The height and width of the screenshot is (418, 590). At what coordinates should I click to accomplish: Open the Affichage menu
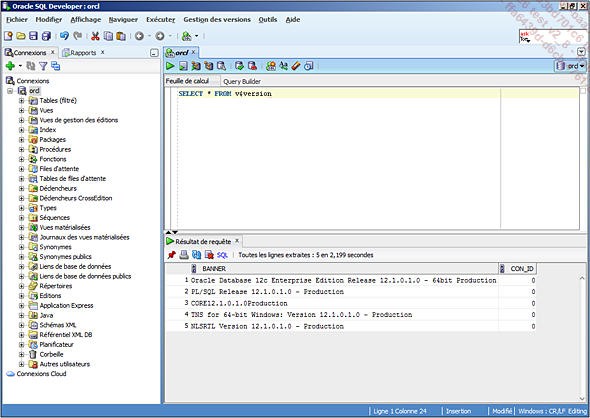click(86, 20)
